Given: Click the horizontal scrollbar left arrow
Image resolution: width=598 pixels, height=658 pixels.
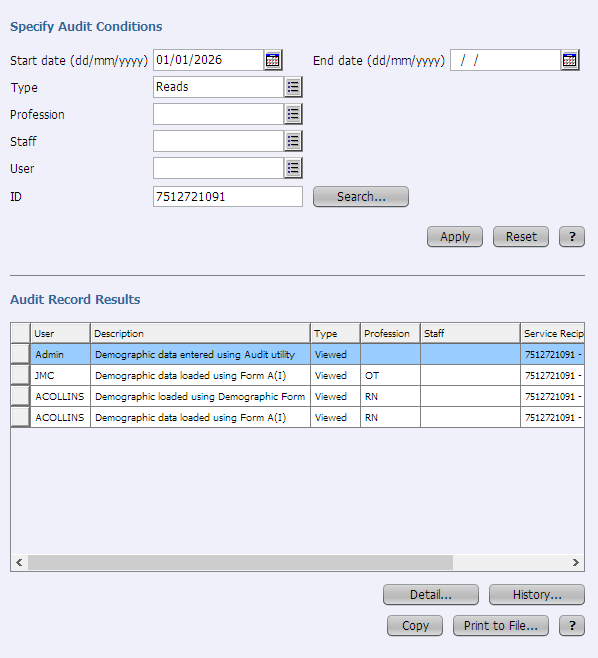Looking at the screenshot, I should coord(19,562).
